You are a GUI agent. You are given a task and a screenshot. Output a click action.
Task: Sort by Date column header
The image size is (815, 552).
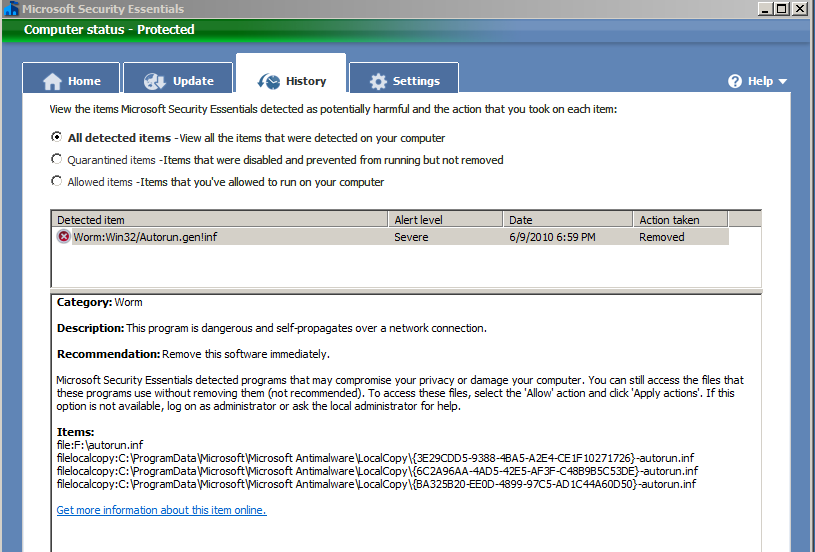568,219
